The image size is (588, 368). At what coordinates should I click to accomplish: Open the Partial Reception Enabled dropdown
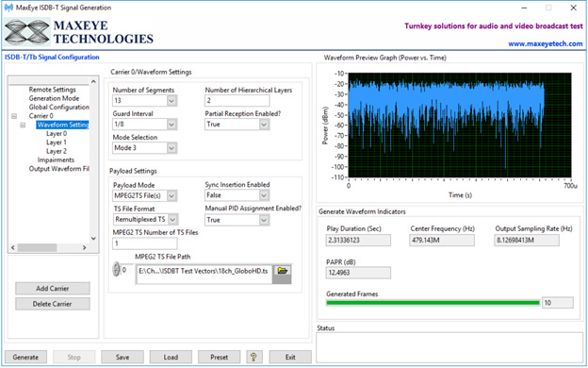[264, 125]
